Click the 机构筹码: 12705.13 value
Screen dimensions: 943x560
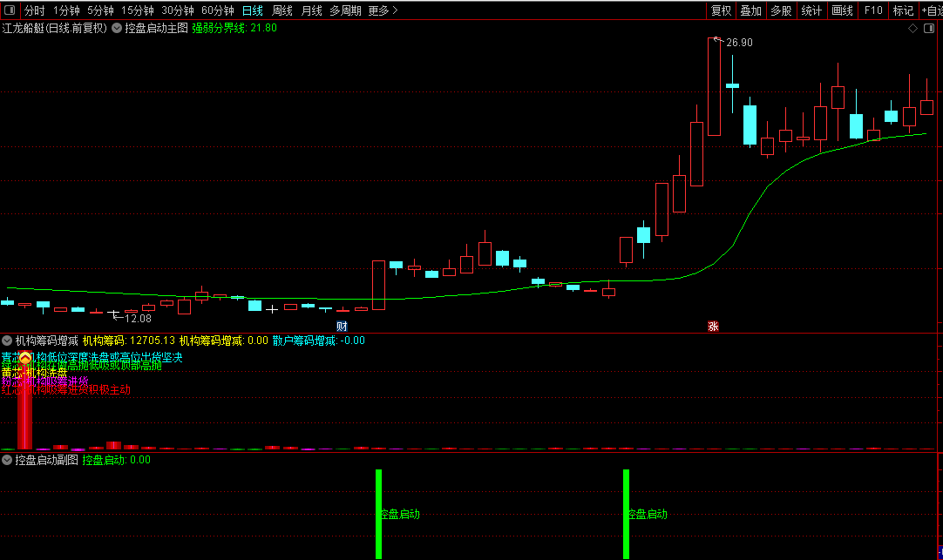[x=129, y=341]
